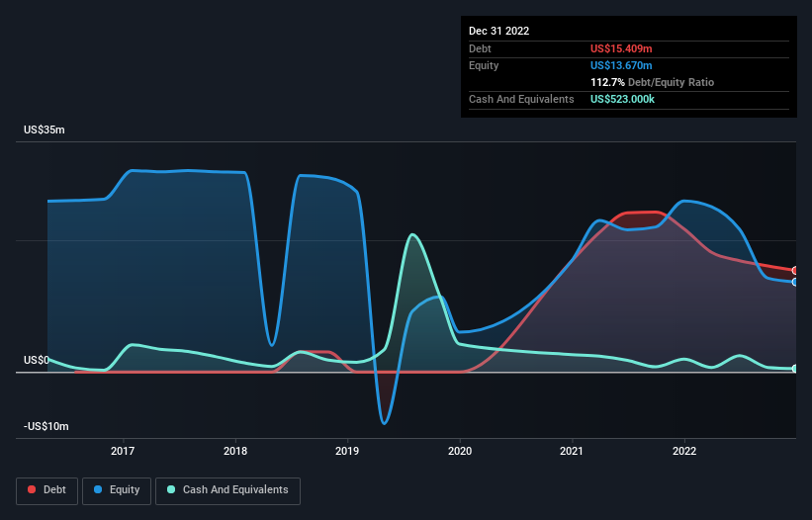812x520 pixels.
Task: Select the 2018 x-axis label
Action: pos(235,451)
